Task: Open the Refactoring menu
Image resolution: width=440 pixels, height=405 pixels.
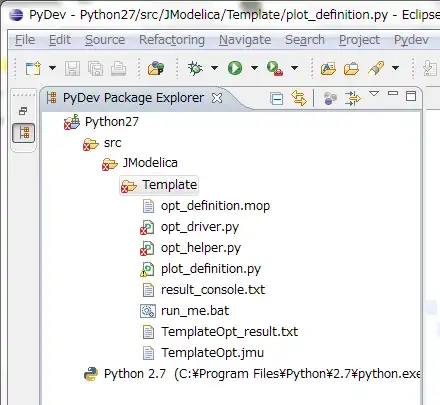Action: (172, 40)
